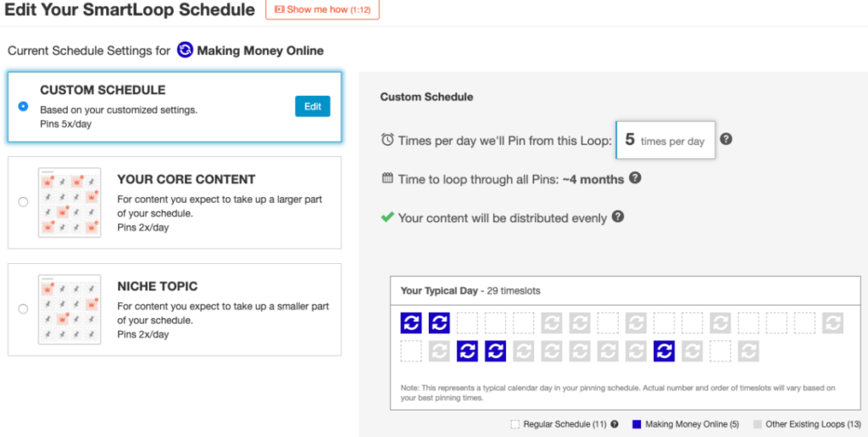868x437 pixels.
Task: Select the Custom Schedule radio button
Action: pyautogui.click(x=23, y=106)
